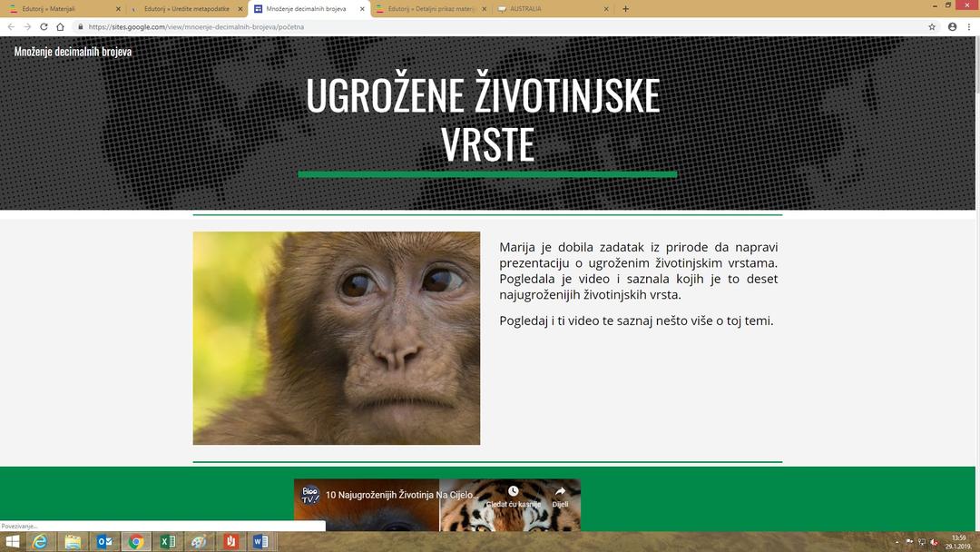Open Word from the taskbar
Image resolution: width=980 pixels, height=552 pixels.
click(x=261, y=542)
